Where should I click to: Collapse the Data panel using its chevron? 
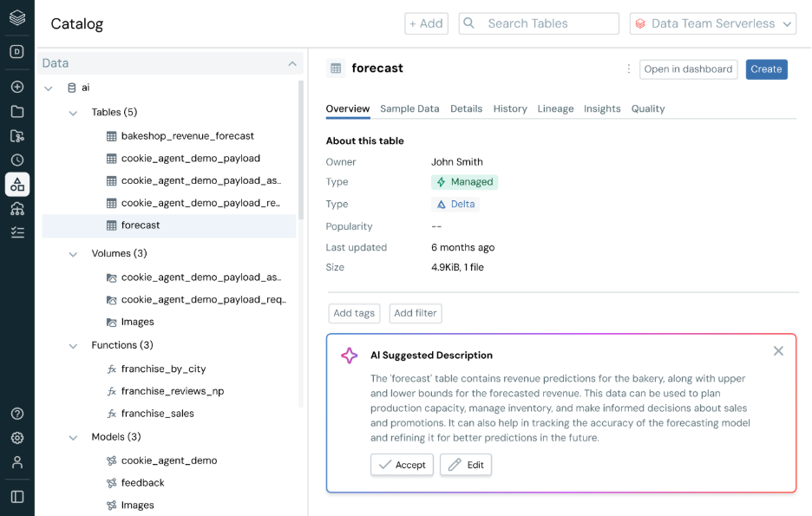pyautogui.click(x=292, y=62)
